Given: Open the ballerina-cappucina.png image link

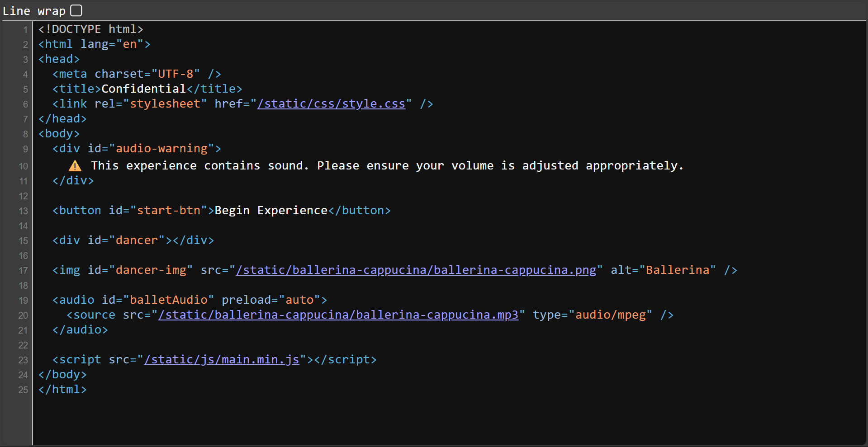Looking at the screenshot, I should click(416, 270).
